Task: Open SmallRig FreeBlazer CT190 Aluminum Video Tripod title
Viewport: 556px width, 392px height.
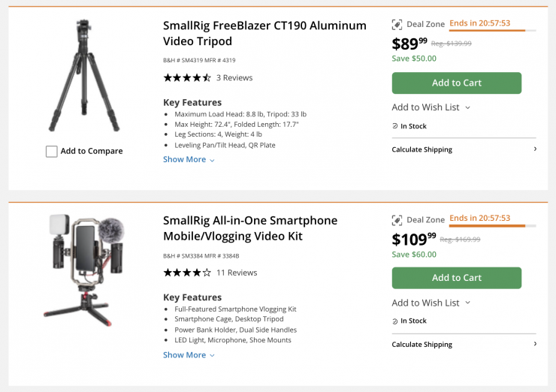Action: (x=264, y=33)
